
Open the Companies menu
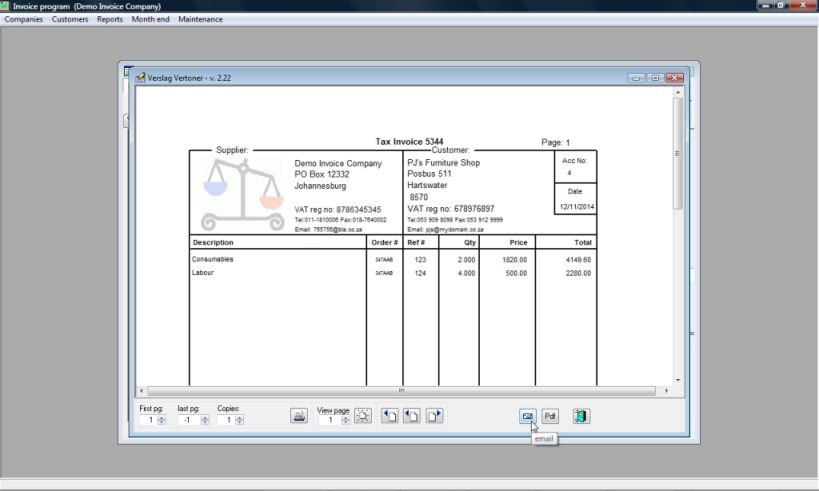(x=24, y=20)
